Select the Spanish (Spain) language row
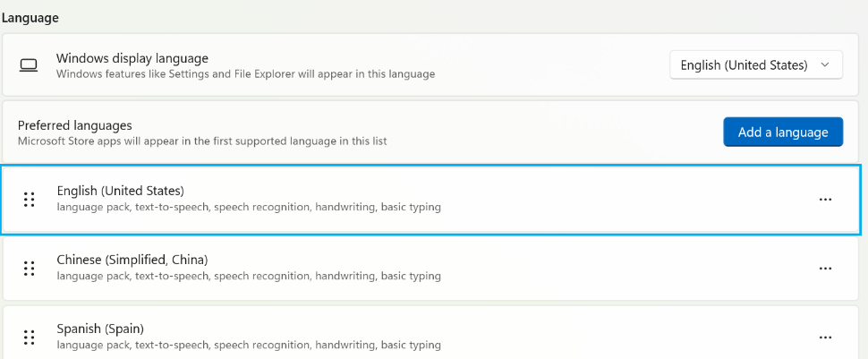Viewport: 868px width, 359px height. (431, 332)
